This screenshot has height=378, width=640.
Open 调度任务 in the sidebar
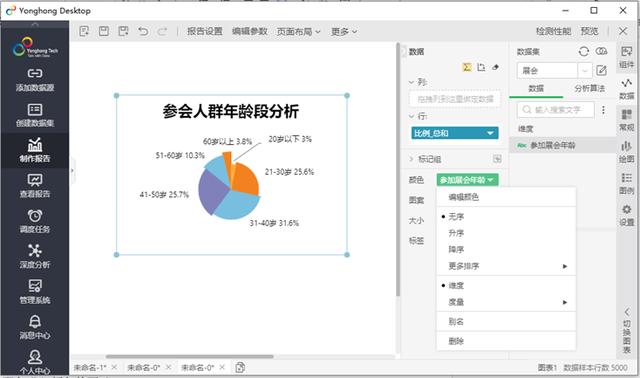pyautogui.click(x=35, y=222)
